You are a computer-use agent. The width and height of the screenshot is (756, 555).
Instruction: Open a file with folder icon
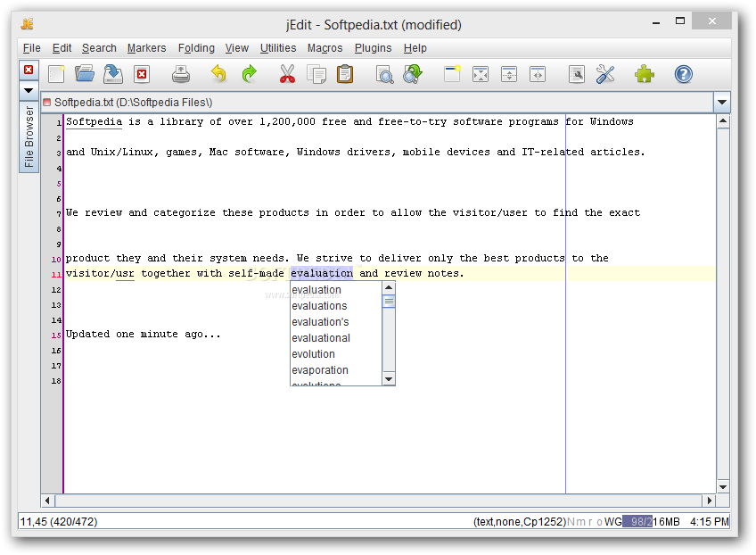pyautogui.click(x=85, y=74)
